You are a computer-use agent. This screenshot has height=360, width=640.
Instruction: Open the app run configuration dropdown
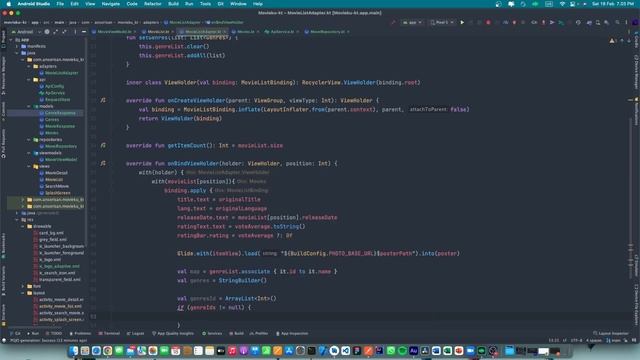pos(412,22)
